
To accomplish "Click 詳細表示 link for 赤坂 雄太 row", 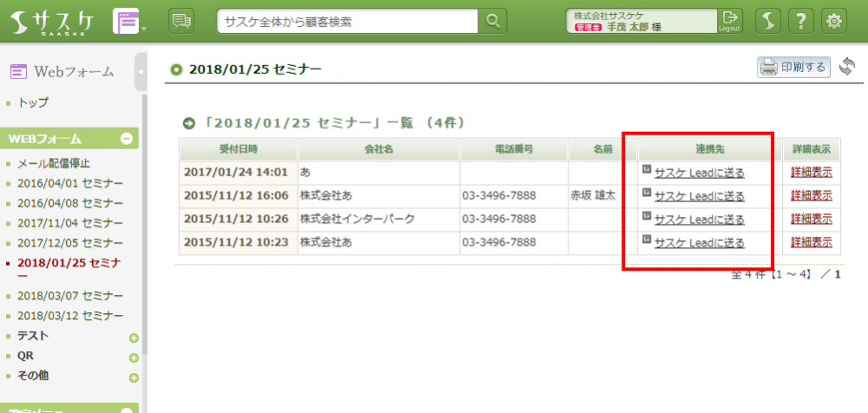I will coord(811,196).
